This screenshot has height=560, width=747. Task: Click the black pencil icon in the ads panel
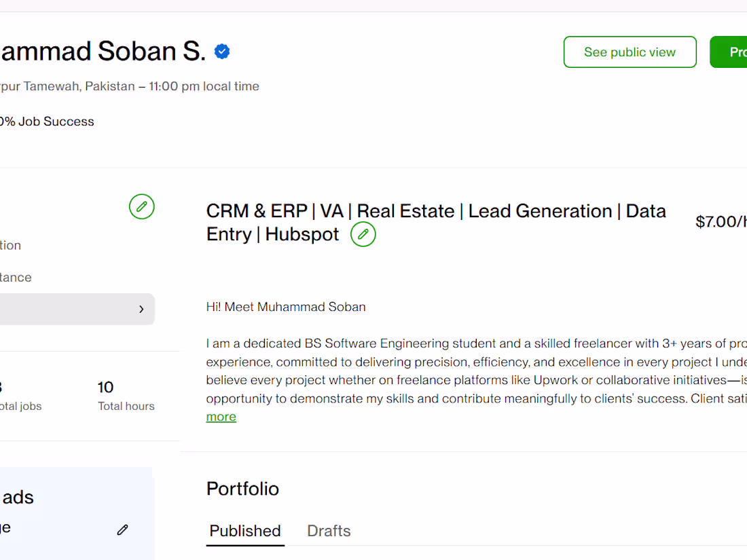[122, 529]
